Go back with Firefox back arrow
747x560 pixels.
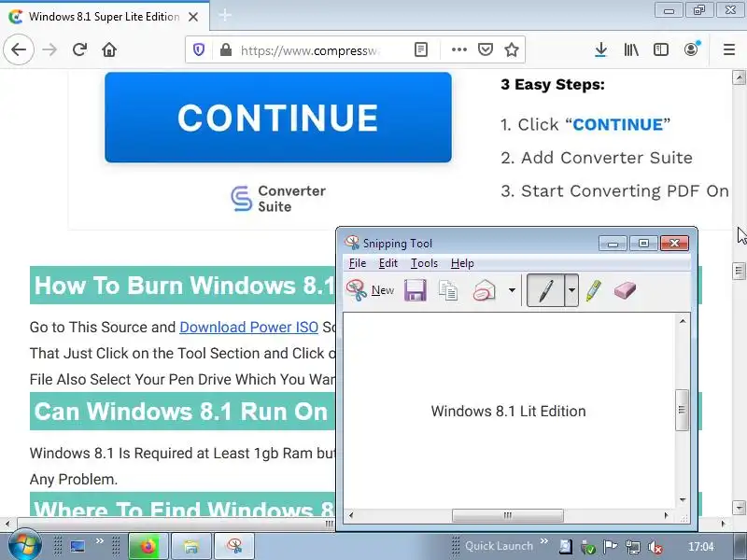coord(19,49)
